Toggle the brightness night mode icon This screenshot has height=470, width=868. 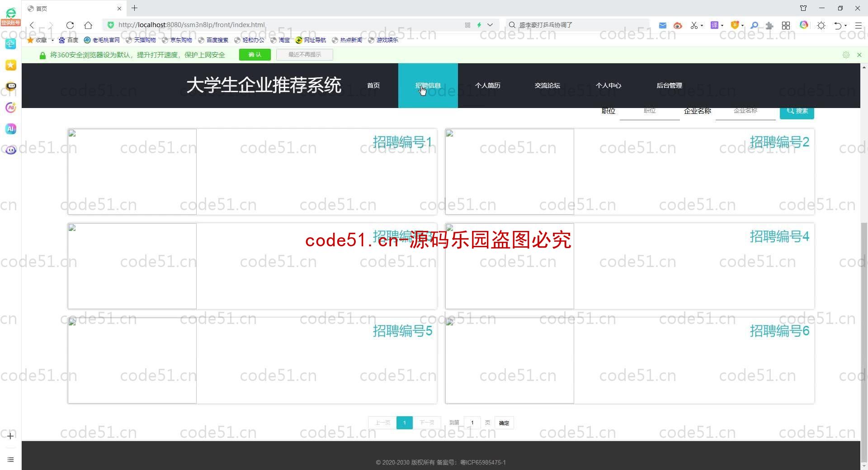pyautogui.click(x=821, y=25)
